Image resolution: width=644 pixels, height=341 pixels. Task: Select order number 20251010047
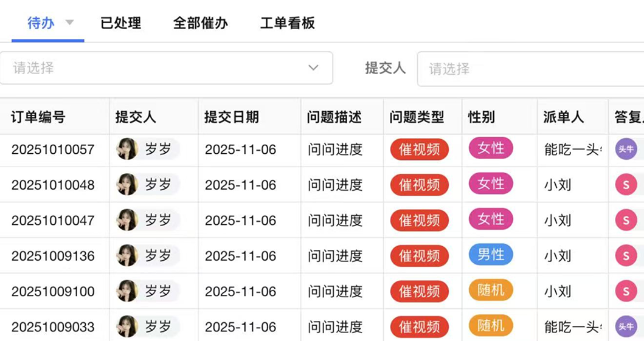point(53,221)
